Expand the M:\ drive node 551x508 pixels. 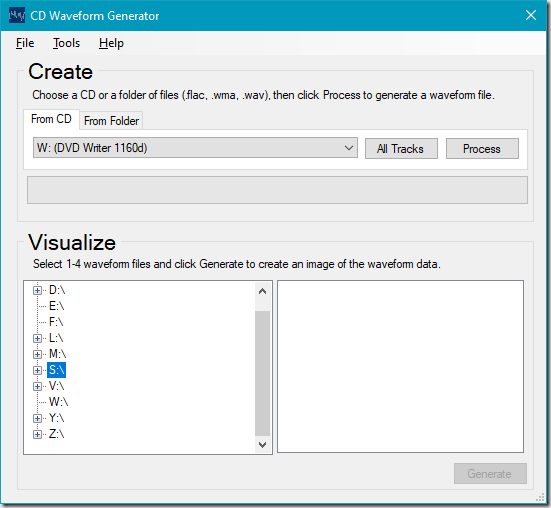37,354
